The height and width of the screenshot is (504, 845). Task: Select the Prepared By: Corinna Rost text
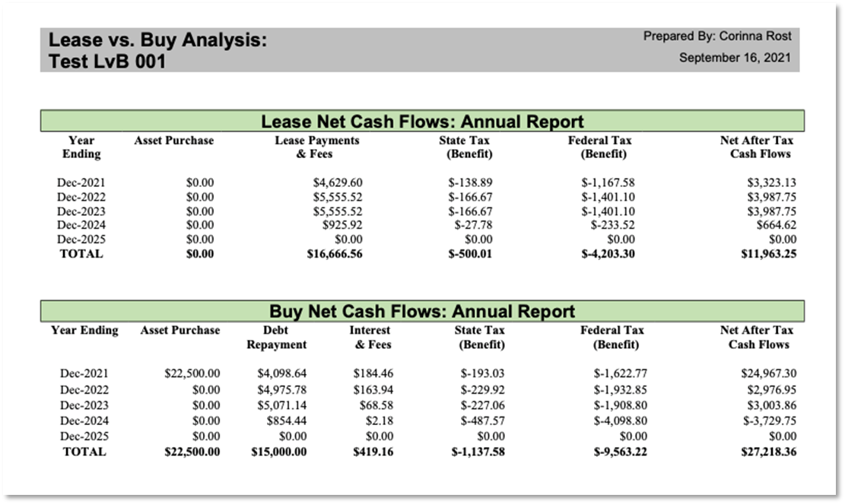click(x=717, y=36)
